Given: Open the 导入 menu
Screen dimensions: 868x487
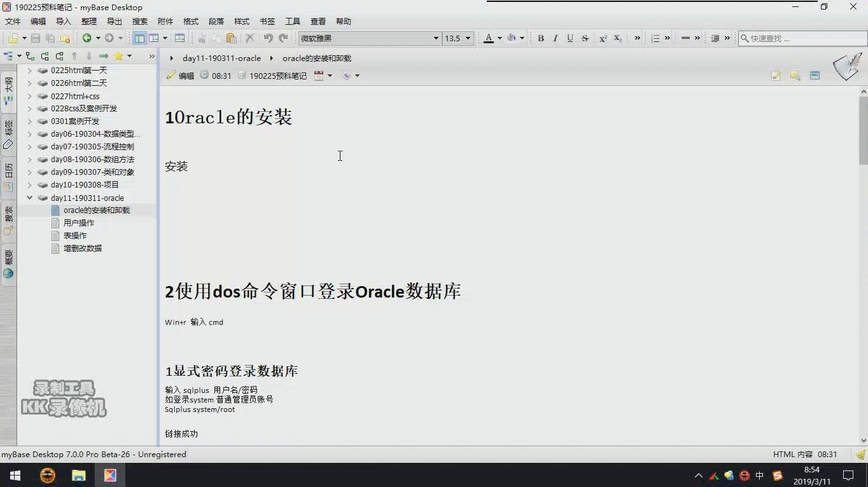Looking at the screenshot, I should click(x=64, y=21).
